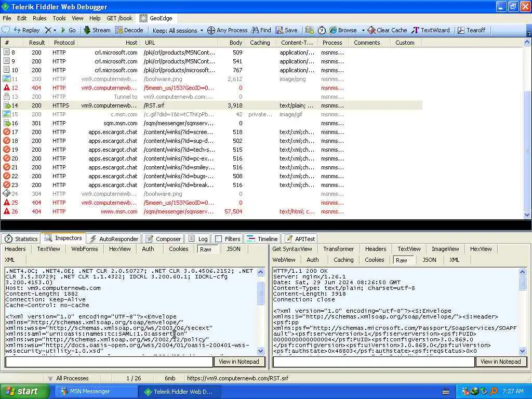Open the APITest tab
The image size is (532, 399).
[300, 239]
